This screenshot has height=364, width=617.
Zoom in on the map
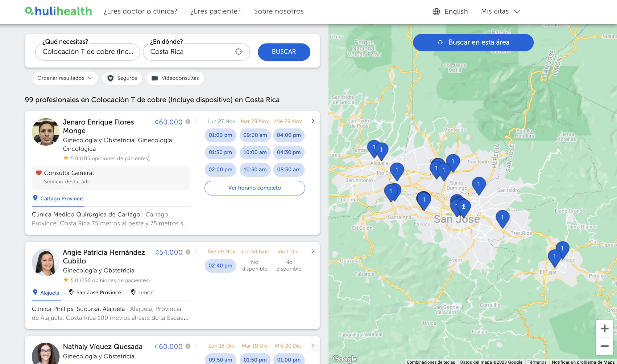(604, 329)
